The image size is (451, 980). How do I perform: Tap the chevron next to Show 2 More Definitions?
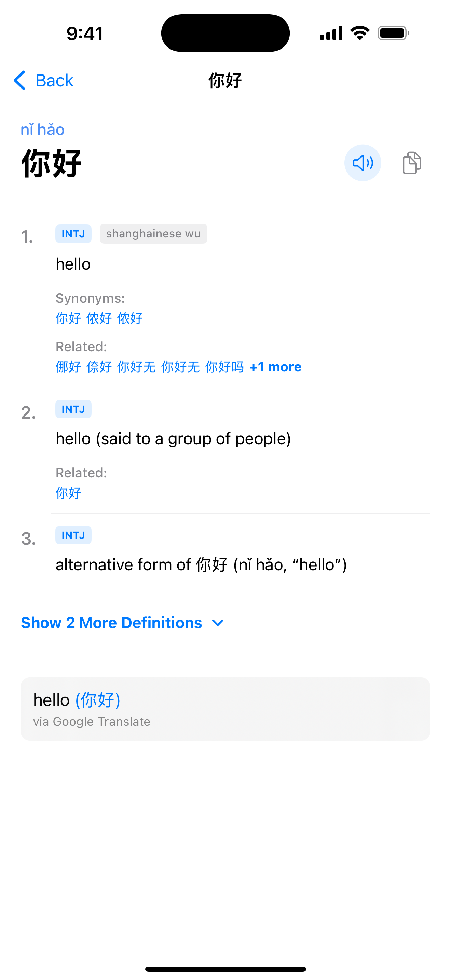218,623
